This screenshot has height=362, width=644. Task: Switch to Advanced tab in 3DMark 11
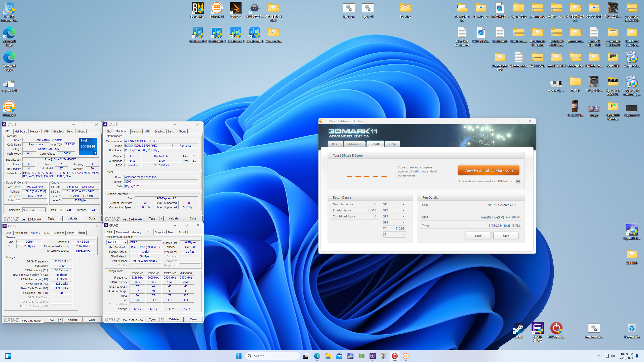click(x=354, y=144)
